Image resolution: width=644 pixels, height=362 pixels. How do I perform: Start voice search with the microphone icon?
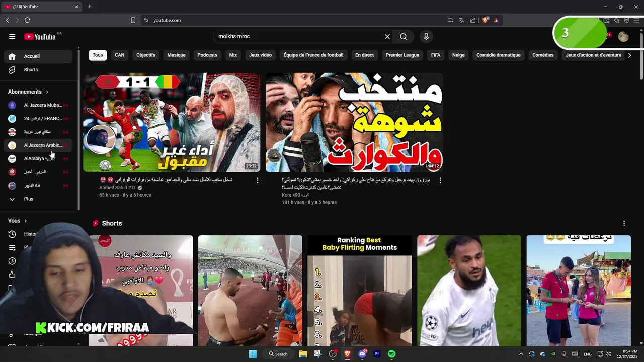pyautogui.click(x=426, y=36)
